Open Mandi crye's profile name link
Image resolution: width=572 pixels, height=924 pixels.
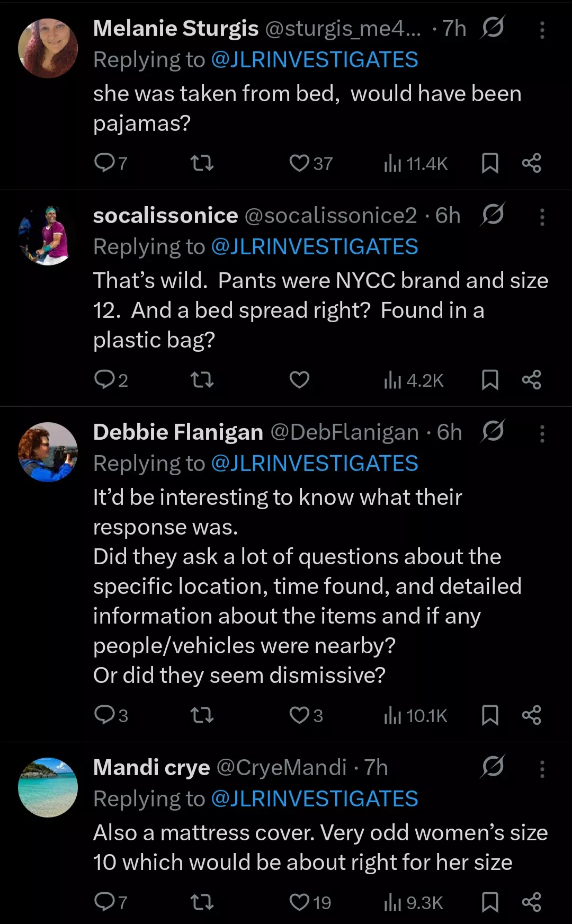(151, 767)
